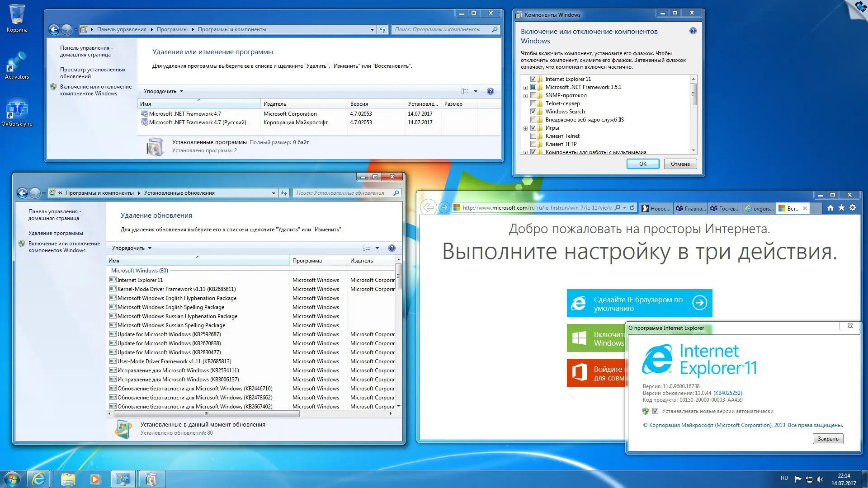This screenshot has width=868, height=488.
Task: Click the IE Home icon
Action: [830, 208]
